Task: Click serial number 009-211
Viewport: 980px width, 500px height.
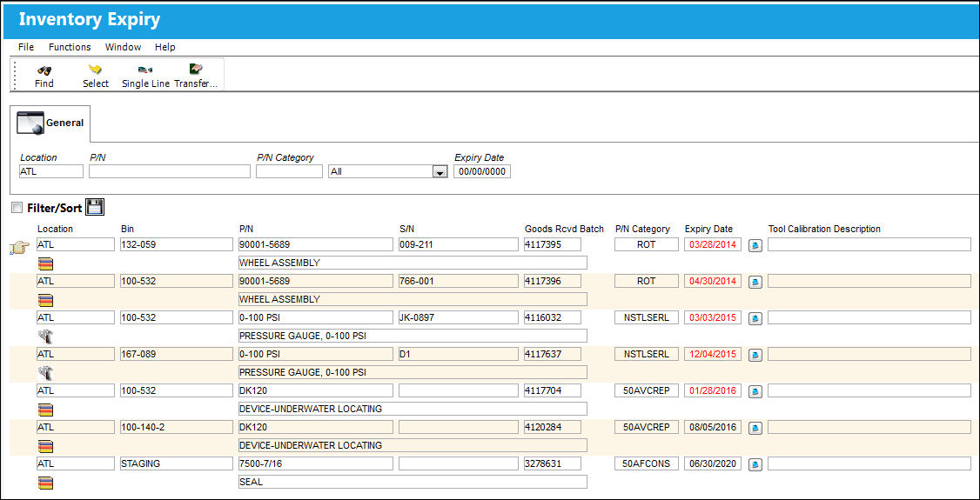Action: [x=459, y=244]
